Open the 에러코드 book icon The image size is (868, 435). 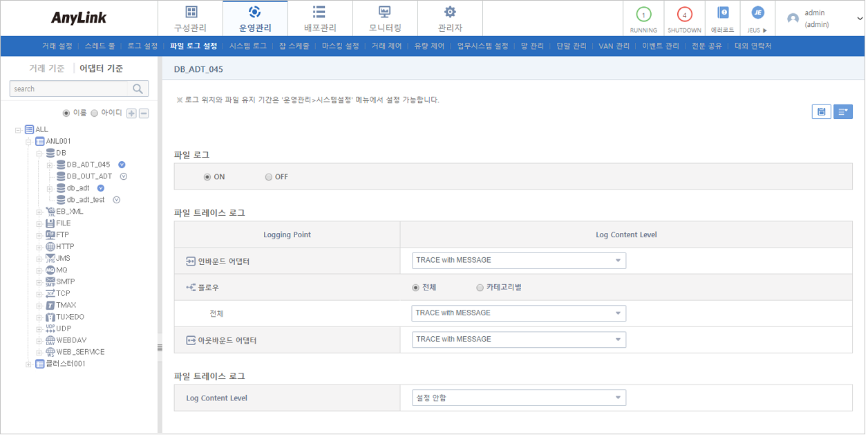[x=723, y=13]
